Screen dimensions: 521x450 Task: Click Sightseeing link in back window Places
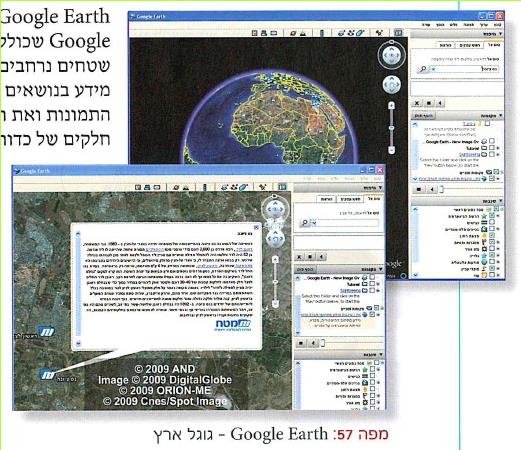[469, 154]
